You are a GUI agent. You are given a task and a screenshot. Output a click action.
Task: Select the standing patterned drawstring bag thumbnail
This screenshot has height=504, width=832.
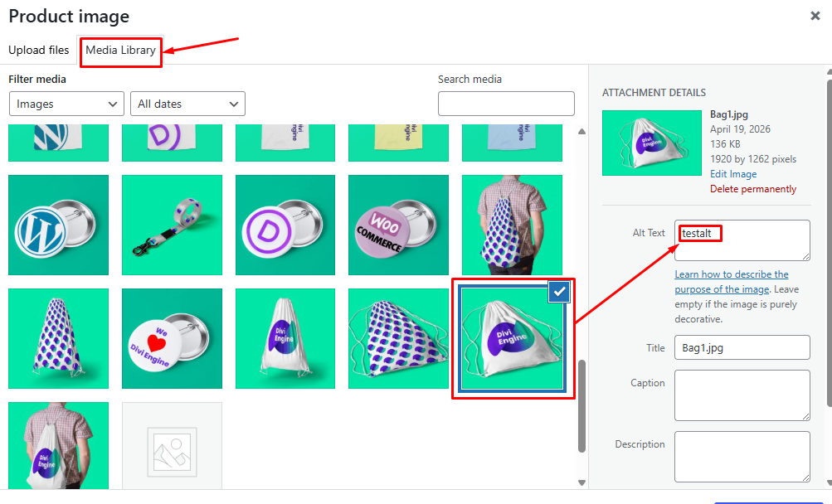pos(58,338)
